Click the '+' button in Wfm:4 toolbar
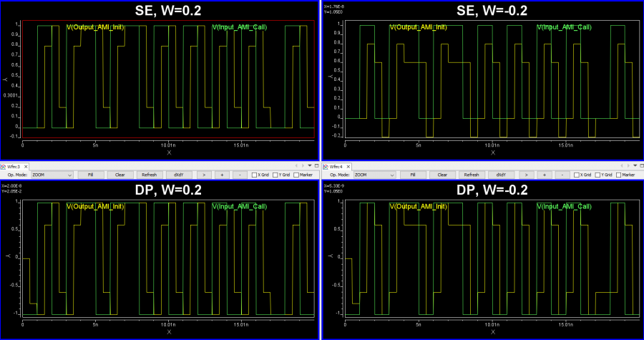644x340 pixels. [x=544, y=175]
